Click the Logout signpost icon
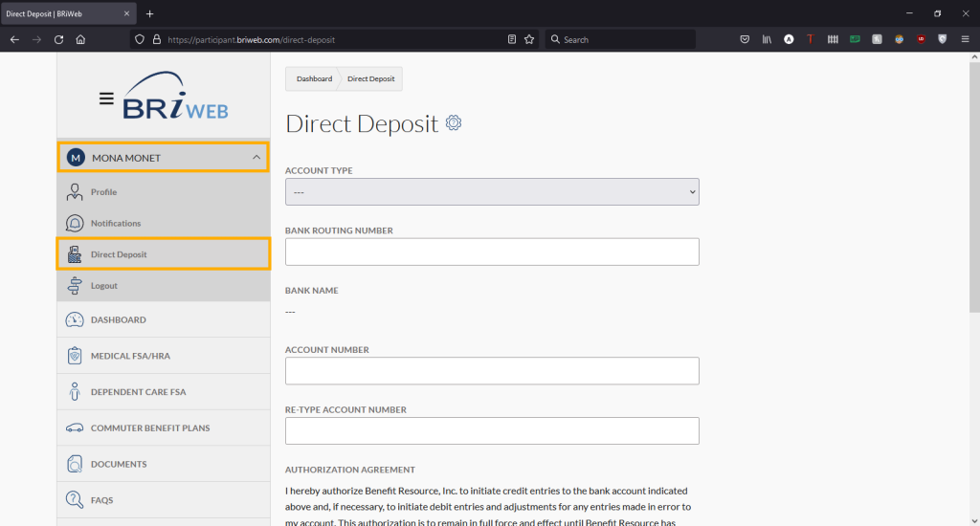The image size is (980, 526). click(x=75, y=286)
